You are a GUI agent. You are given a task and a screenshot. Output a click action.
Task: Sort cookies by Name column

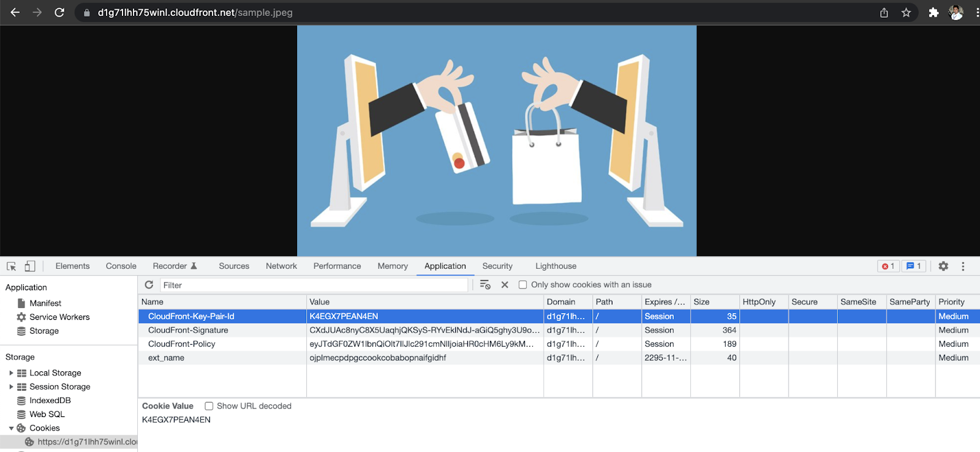(222, 302)
